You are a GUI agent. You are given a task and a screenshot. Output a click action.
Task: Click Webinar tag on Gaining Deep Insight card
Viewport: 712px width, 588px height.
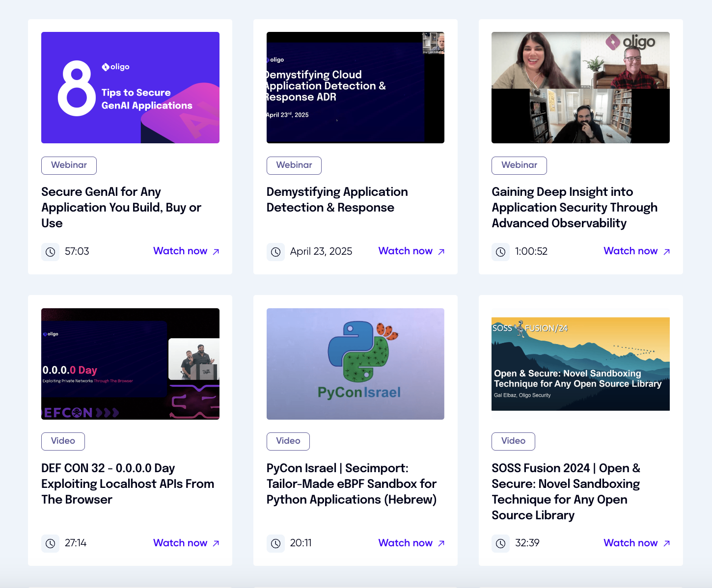tap(519, 165)
